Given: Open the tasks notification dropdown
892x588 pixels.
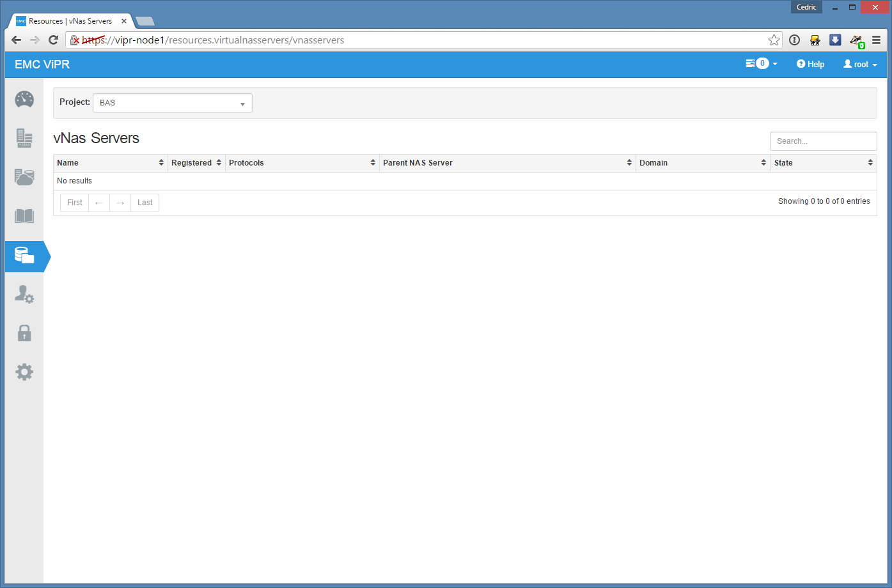Looking at the screenshot, I should point(762,64).
